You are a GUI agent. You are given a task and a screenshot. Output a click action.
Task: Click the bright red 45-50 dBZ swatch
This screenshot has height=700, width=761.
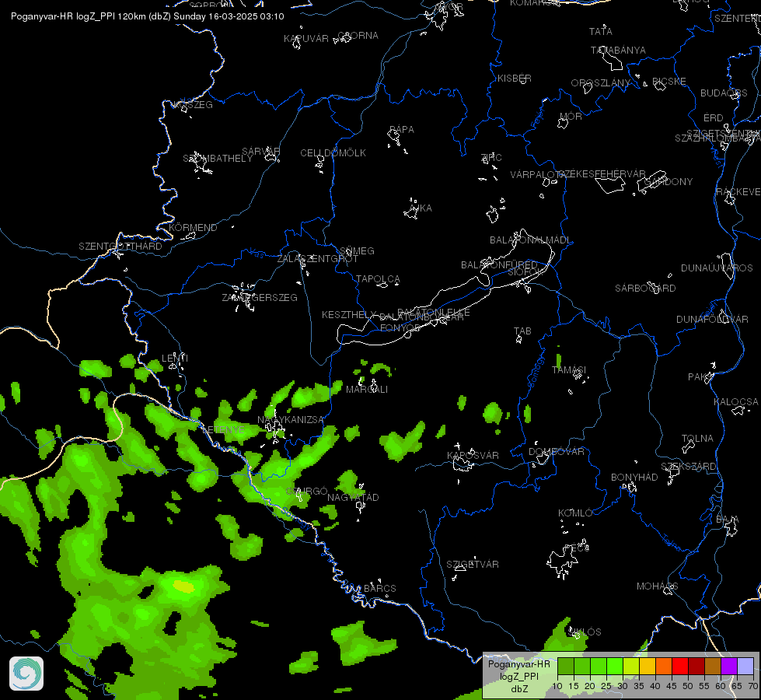tap(680, 666)
